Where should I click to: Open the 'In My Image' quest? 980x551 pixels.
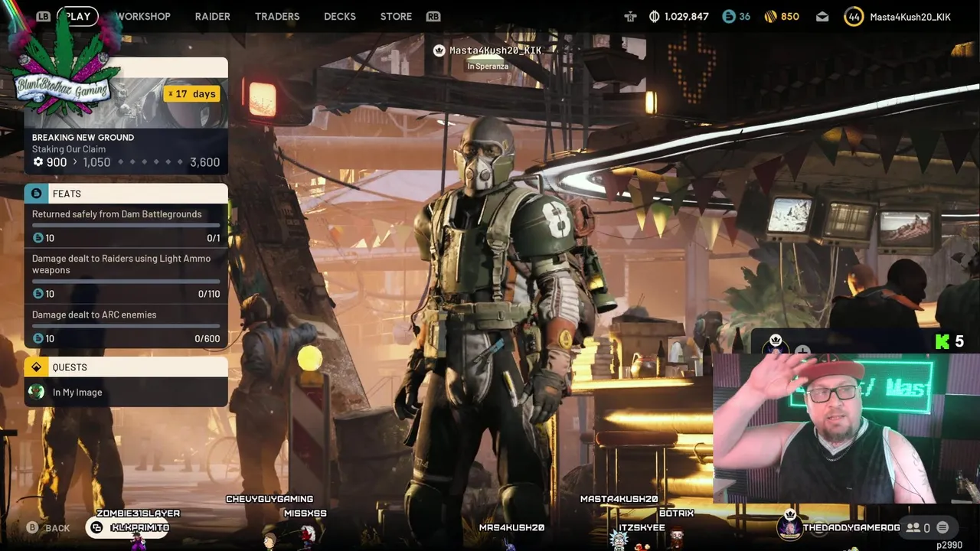[126, 393]
